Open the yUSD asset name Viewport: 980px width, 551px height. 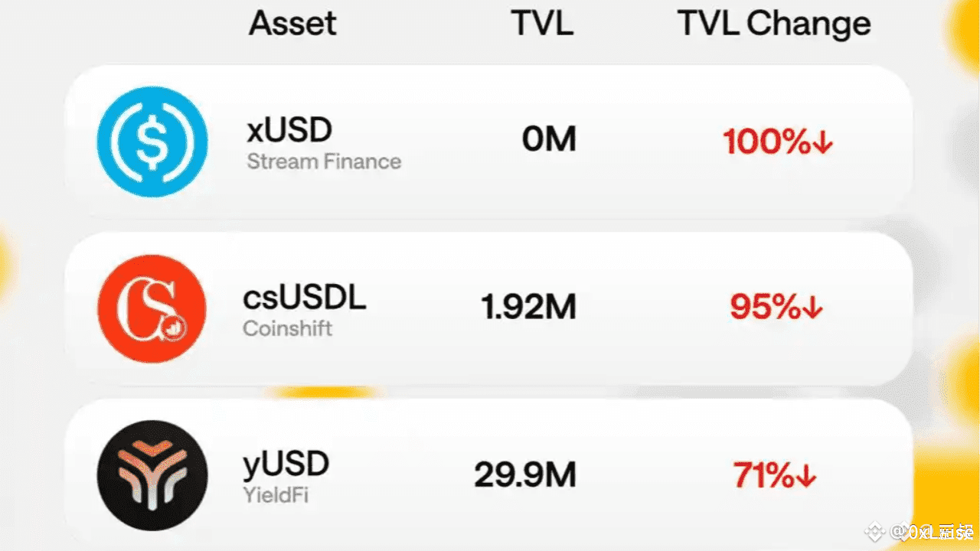(286, 465)
